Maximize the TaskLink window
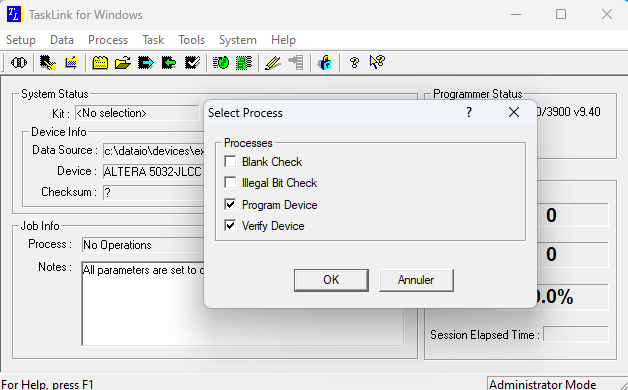Viewport: 628px width, 390px height. 561,14
